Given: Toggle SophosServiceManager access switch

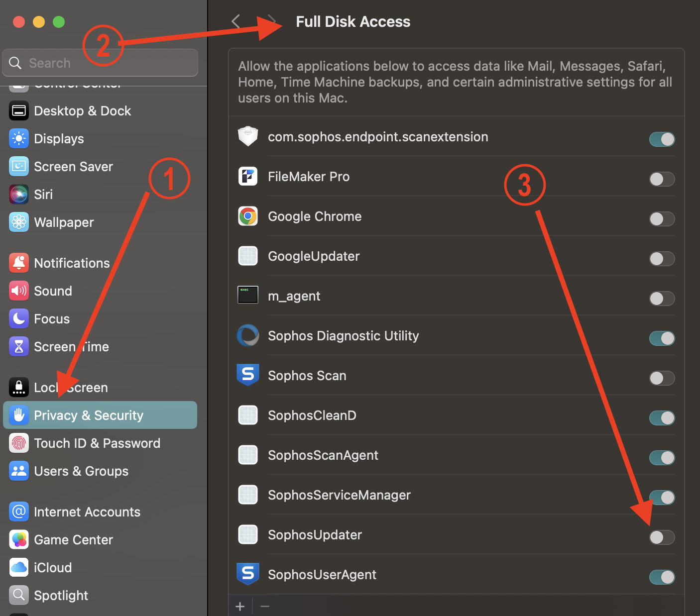Looking at the screenshot, I should [x=662, y=498].
